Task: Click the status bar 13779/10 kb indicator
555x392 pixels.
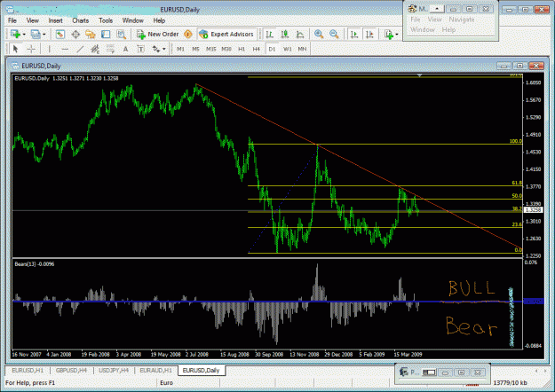Action: point(510,383)
